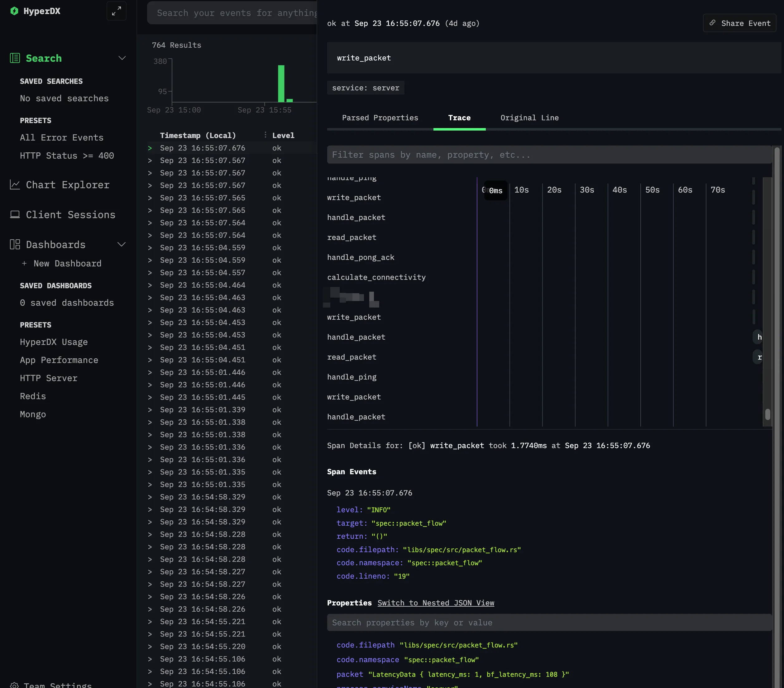Viewport: 784px width, 688px height.
Task: Open Chart Explorer via its chart icon
Action: (x=15, y=185)
